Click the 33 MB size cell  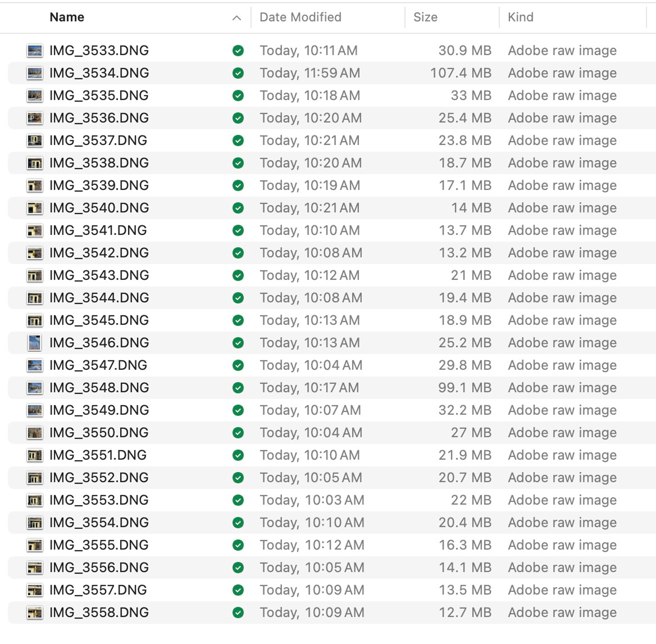[471, 96]
